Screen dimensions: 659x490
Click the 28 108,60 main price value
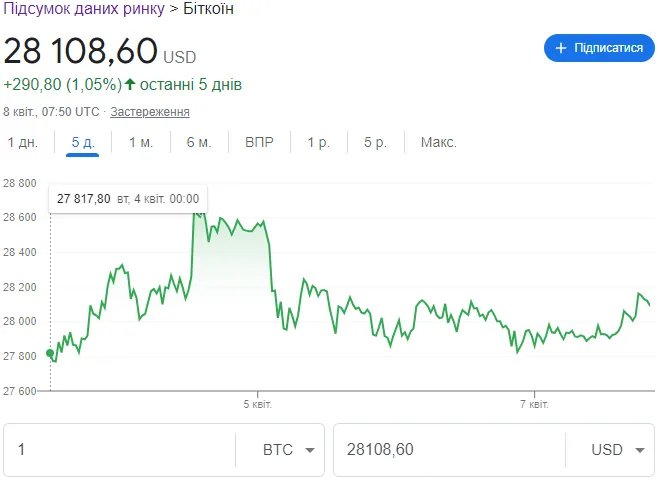[x=81, y=50]
